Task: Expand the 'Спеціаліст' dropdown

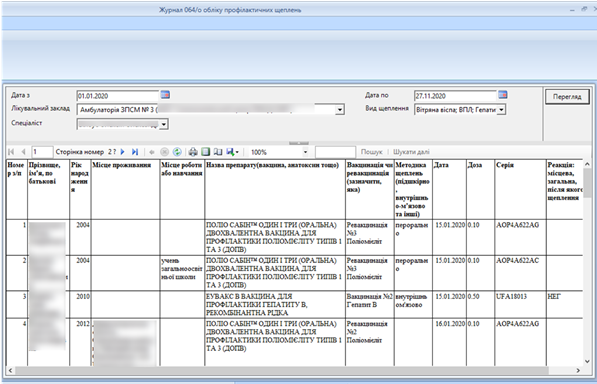Action: click(164, 124)
